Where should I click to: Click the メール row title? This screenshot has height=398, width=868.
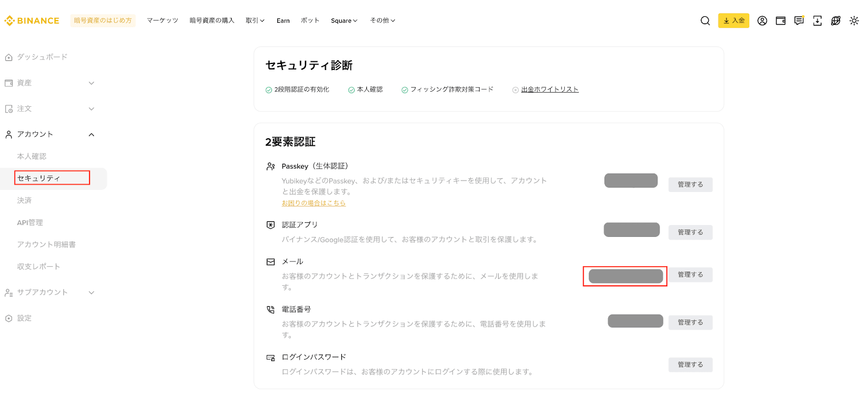coord(292,262)
